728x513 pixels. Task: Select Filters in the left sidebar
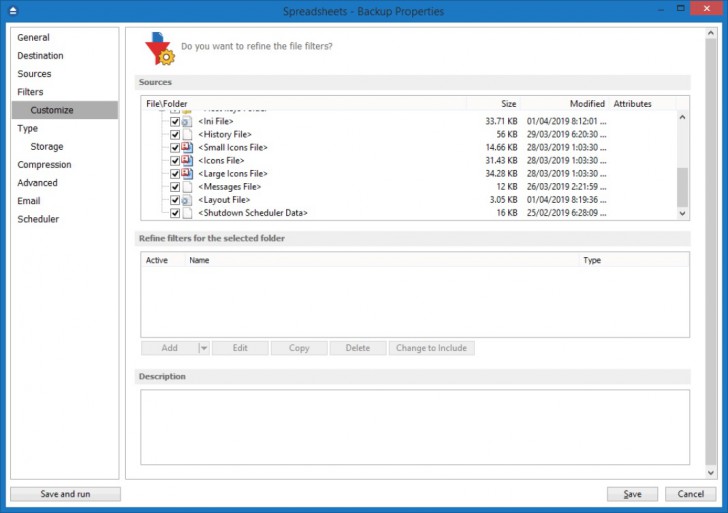coord(30,92)
